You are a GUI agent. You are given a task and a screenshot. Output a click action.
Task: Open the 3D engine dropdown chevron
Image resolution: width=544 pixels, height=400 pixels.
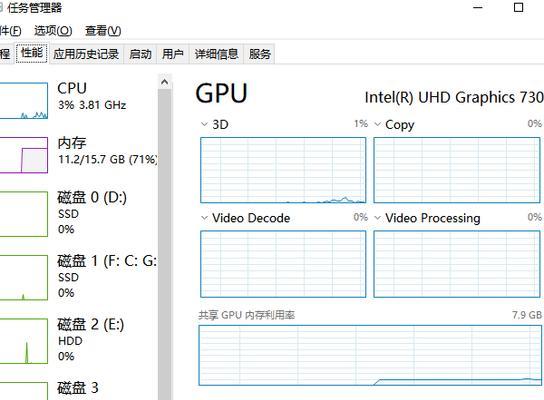point(204,124)
